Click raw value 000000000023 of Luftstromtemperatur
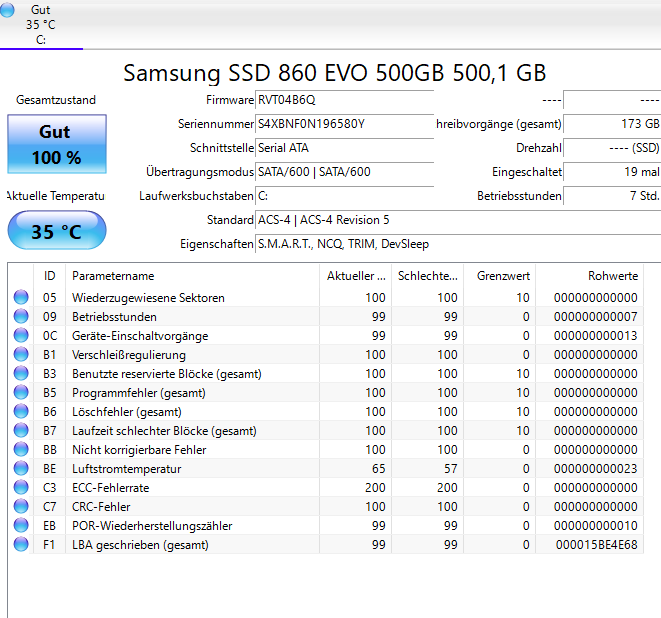The width and height of the screenshot is (661, 618). point(596,468)
